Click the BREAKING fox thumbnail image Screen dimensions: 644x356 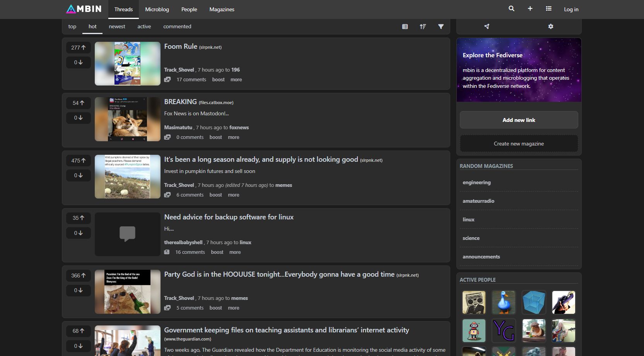coord(127,119)
